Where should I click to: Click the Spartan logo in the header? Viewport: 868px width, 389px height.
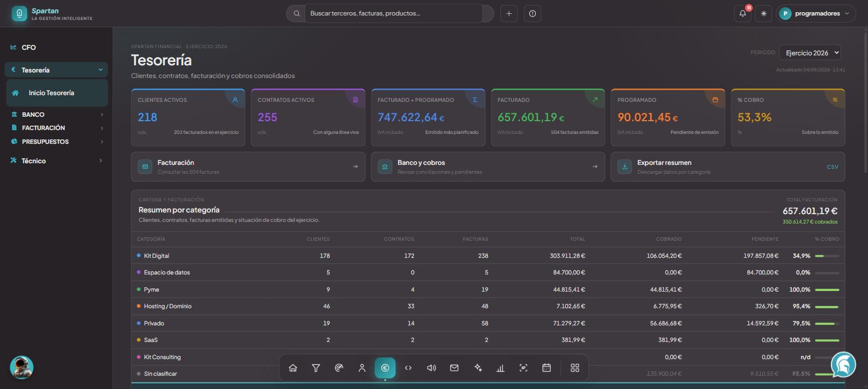coord(52,14)
